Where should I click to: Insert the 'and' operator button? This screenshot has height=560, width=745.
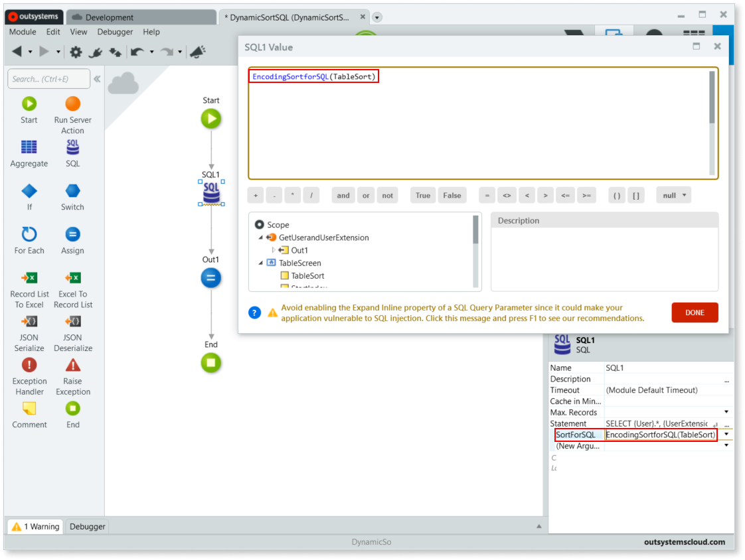tap(343, 195)
